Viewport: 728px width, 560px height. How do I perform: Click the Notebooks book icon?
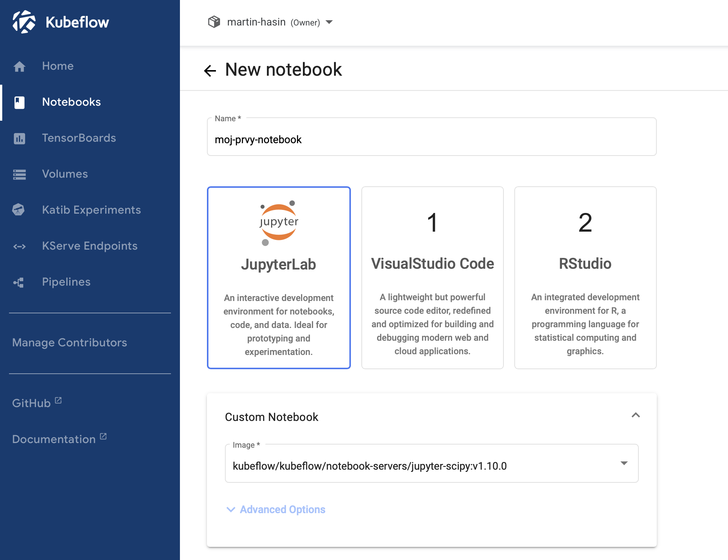19,102
